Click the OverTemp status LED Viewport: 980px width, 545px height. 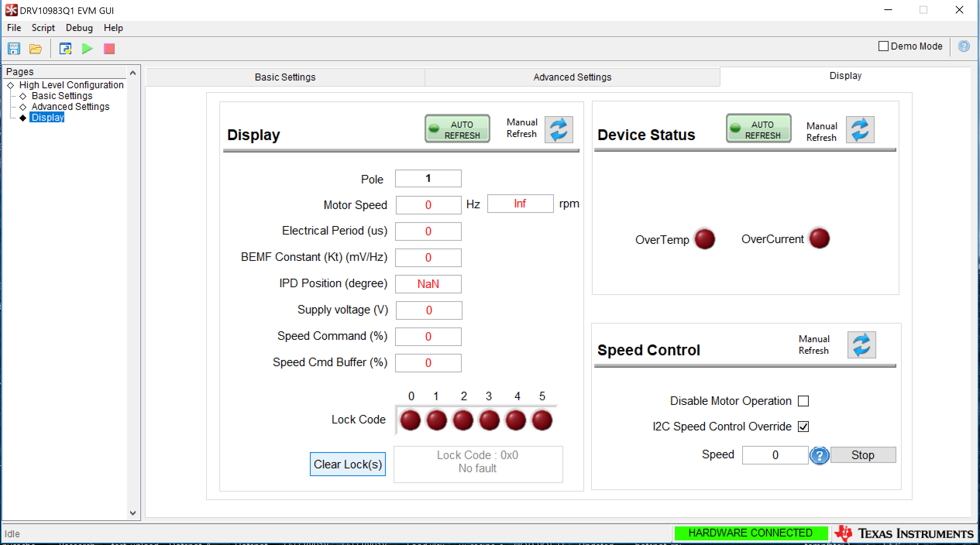pos(705,239)
